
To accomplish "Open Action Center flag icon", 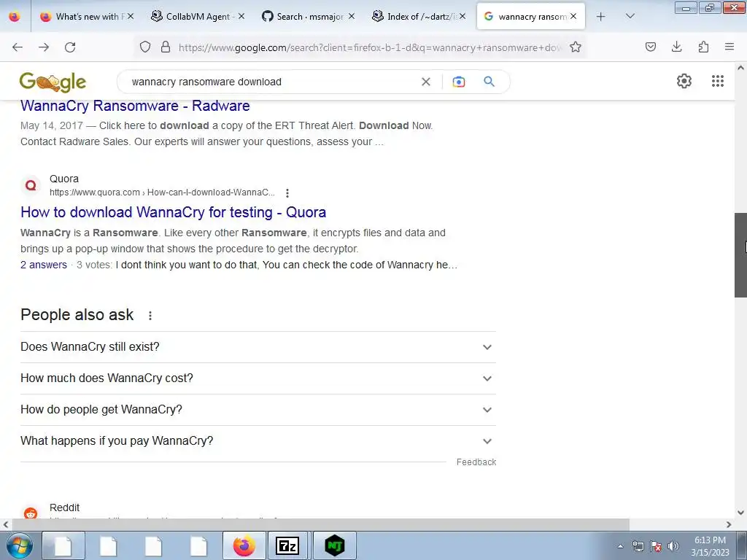I will pyautogui.click(x=656, y=546).
